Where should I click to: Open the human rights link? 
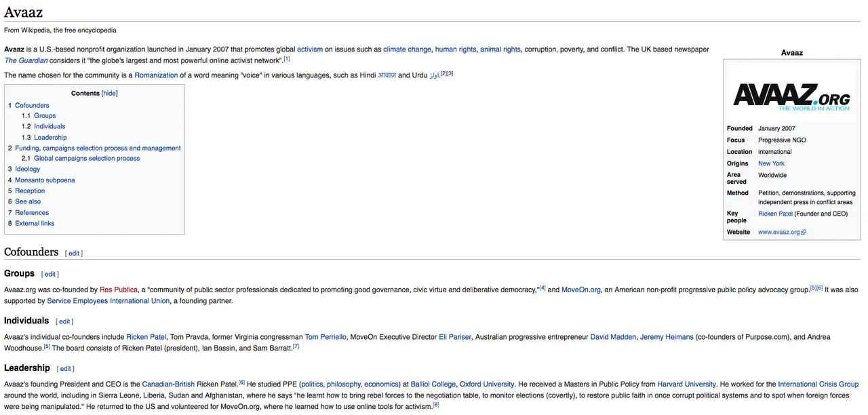pos(456,50)
